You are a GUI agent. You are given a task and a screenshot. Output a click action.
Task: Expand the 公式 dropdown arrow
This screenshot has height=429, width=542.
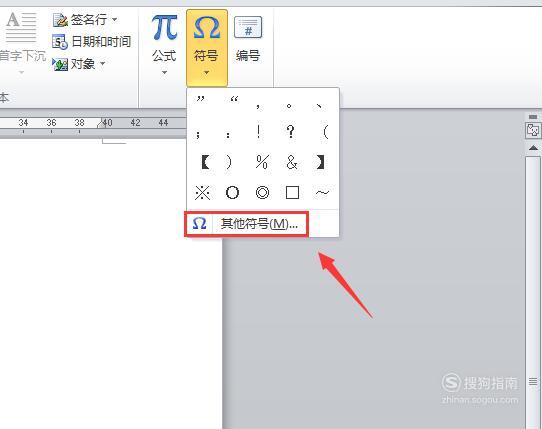click(165, 72)
